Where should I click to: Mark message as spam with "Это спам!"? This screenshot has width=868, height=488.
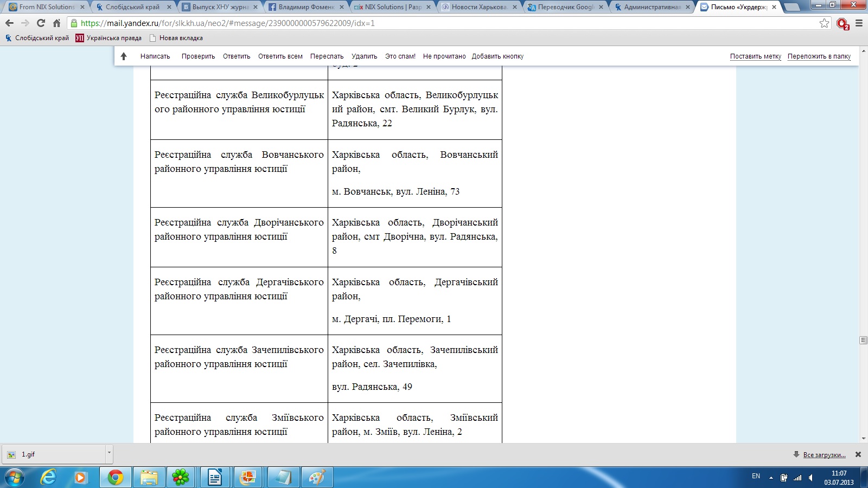[x=400, y=56]
